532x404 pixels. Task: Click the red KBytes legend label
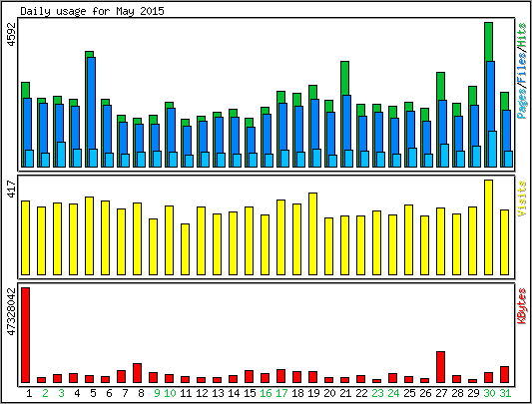coord(522,305)
